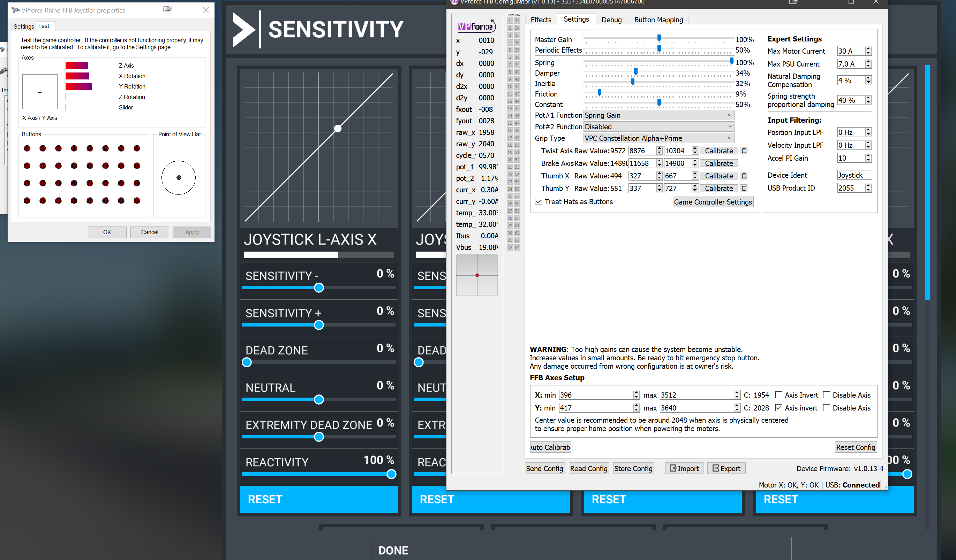
Task: Click the C button next to Thumb Y Calibrate
Action: [744, 189]
